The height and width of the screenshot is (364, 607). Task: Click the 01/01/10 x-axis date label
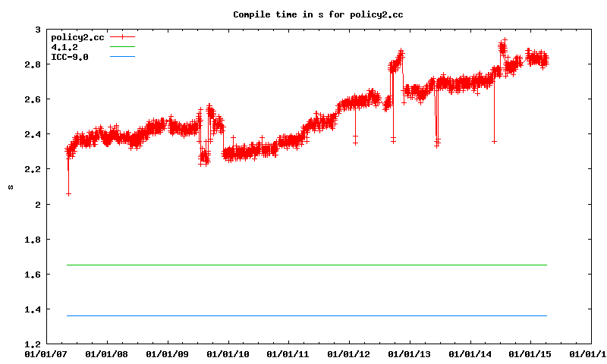click(228, 353)
